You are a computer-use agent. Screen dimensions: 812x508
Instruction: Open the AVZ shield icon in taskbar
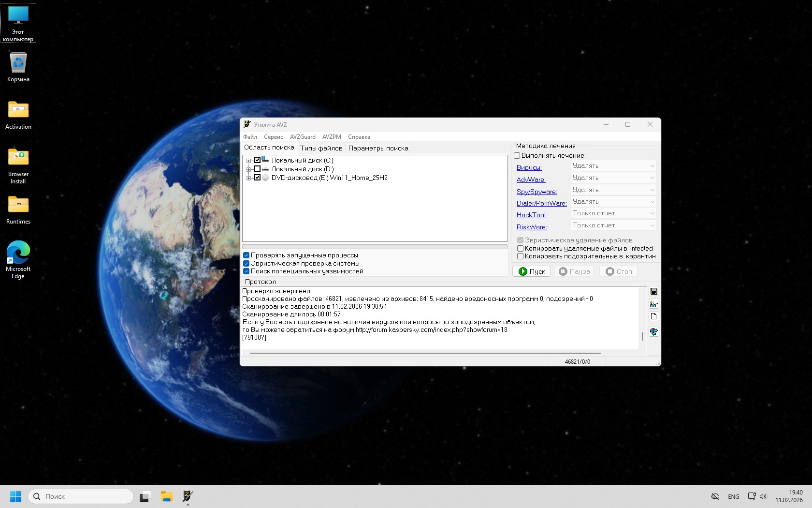(x=188, y=496)
